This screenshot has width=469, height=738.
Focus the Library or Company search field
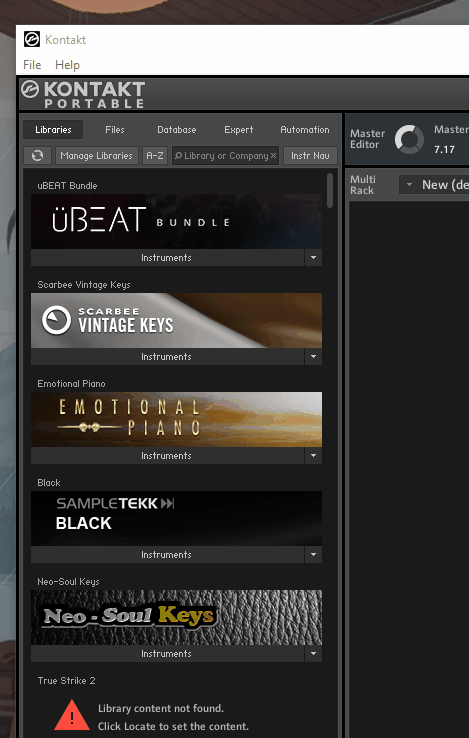[226, 155]
